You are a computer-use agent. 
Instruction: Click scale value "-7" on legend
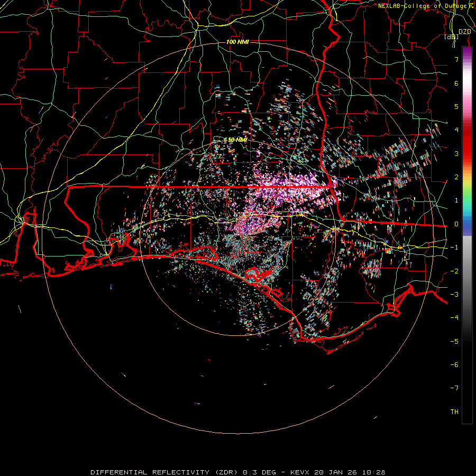pos(454,388)
